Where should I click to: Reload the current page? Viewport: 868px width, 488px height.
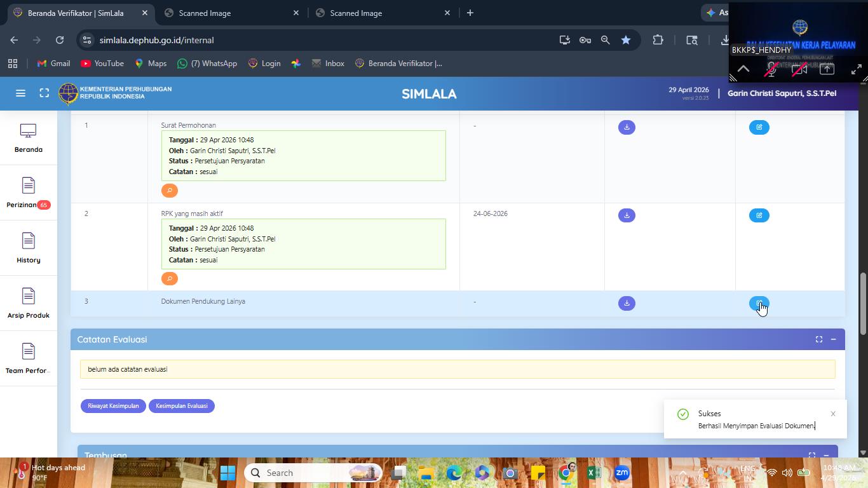pyautogui.click(x=60, y=40)
